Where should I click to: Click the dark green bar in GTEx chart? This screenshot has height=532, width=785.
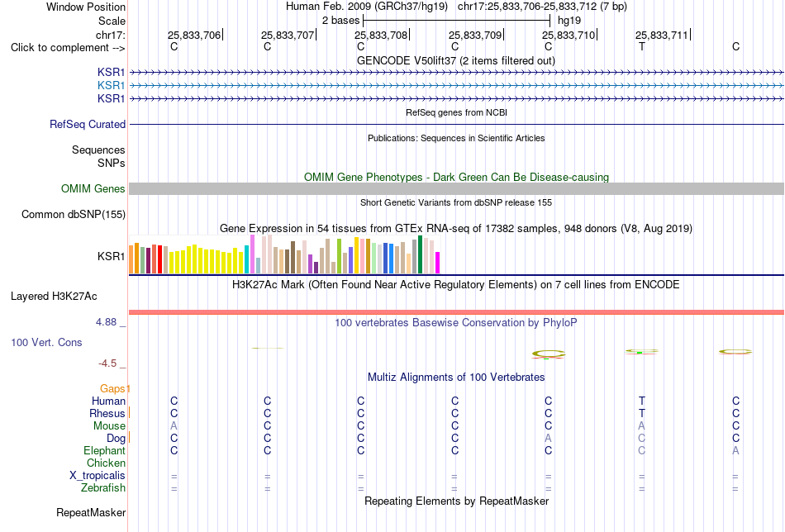coord(420,254)
